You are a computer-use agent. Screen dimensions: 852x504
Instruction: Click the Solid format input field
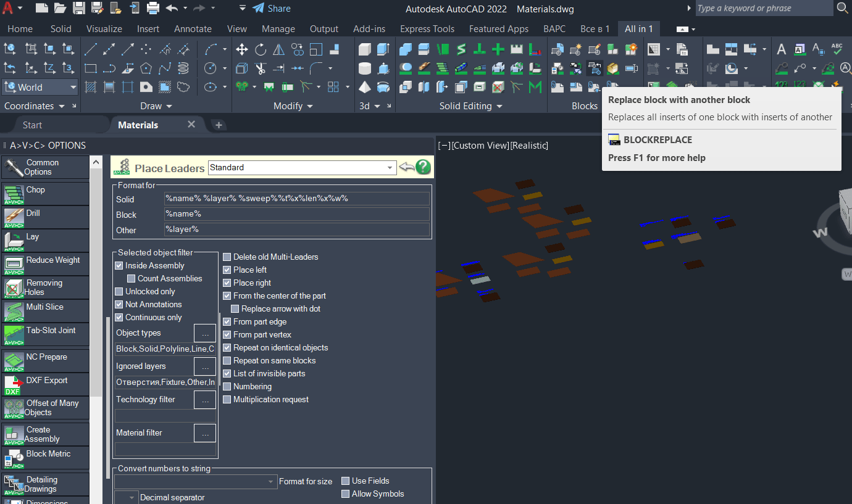[x=296, y=199]
